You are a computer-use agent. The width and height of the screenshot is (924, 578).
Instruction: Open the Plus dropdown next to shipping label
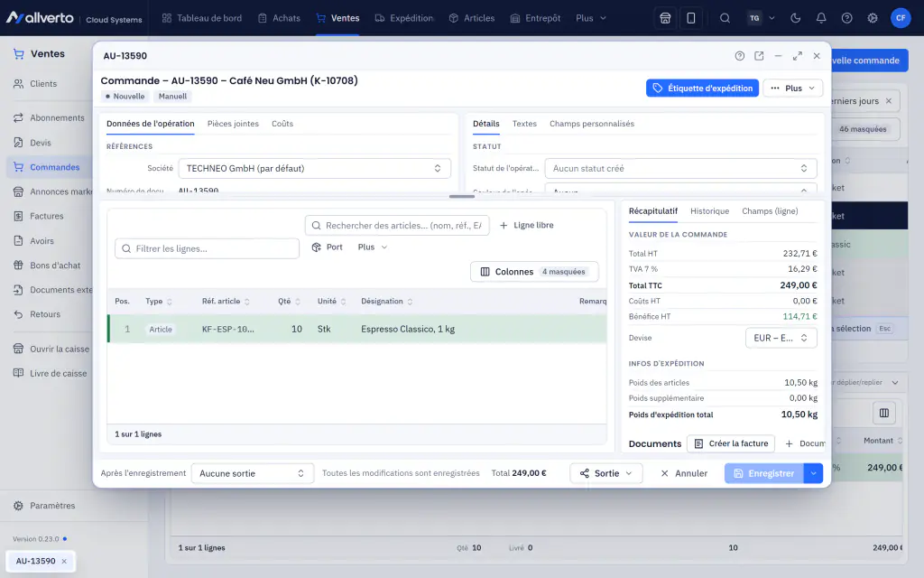pyautogui.click(x=792, y=89)
